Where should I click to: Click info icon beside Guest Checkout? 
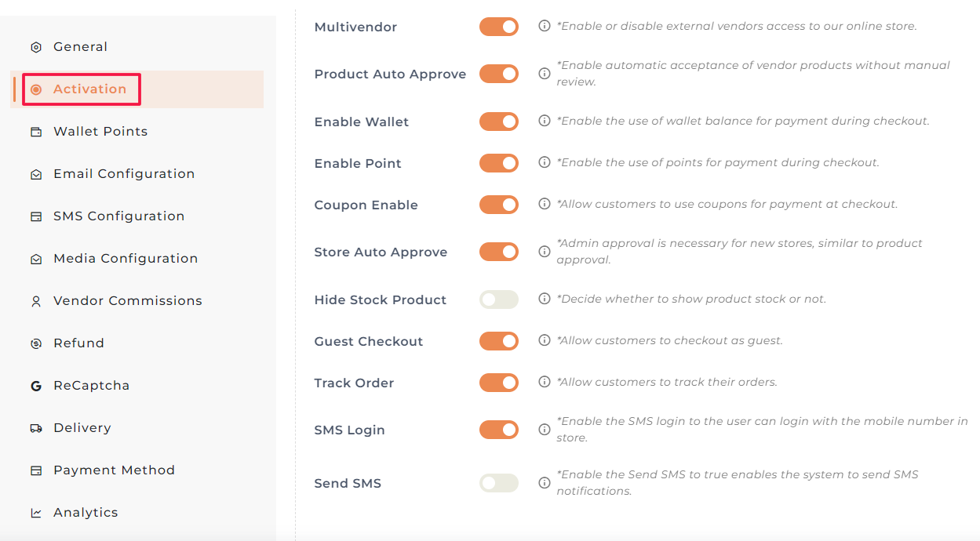pyautogui.click(x=545, y=340)
